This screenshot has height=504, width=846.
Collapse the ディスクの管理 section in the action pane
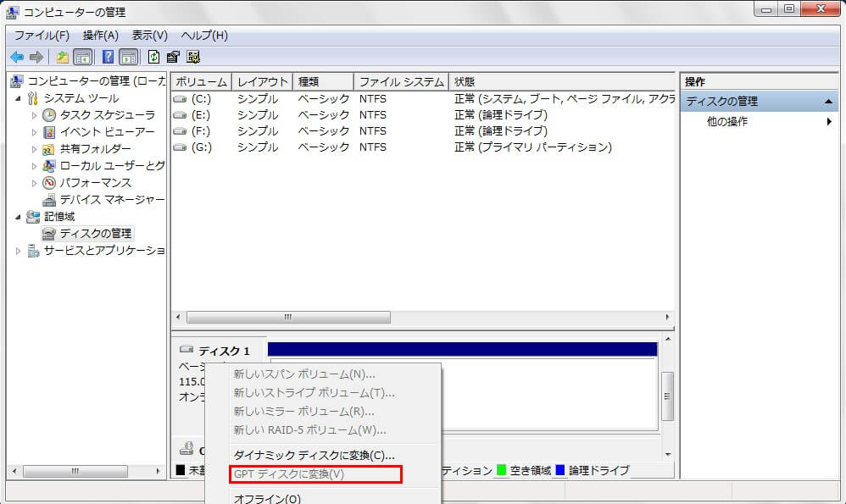[x=830, y=102]
